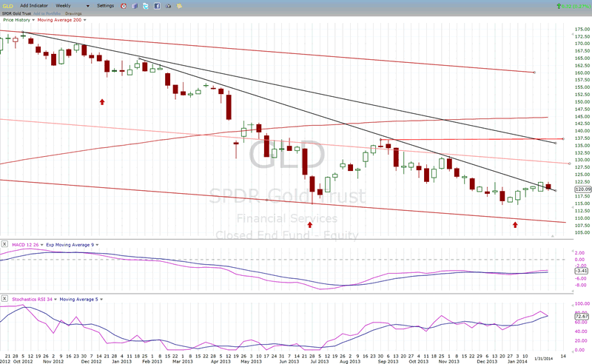This screenshot has height=364, width=592.
Task: Click the 72.67 Stochastics value label
Action: tap(582, 316)
